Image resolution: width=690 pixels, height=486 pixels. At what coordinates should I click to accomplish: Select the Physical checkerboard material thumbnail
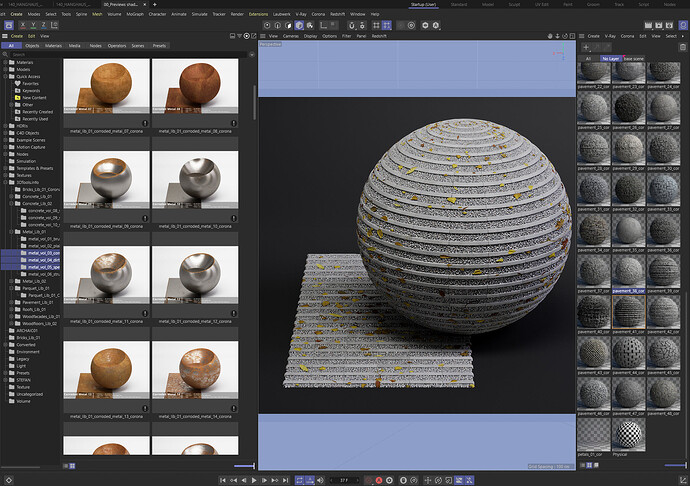pyautogui.click(x=628, y=434)
